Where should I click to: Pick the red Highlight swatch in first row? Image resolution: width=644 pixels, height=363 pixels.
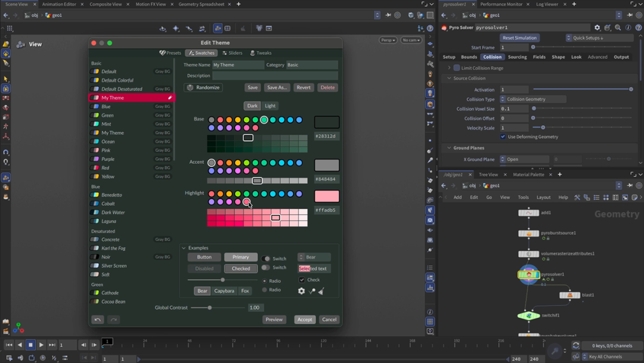(212, 194)
